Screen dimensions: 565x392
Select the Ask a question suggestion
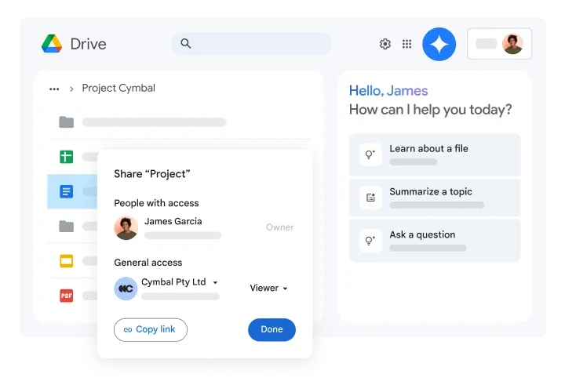[435, 240]
